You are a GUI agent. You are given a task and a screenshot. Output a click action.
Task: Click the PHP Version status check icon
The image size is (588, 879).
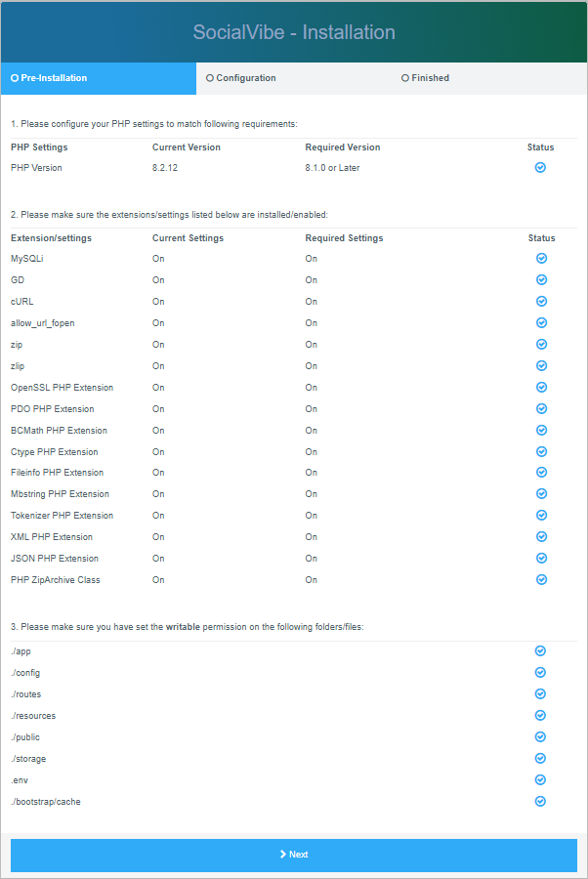[x=540, y=168]
